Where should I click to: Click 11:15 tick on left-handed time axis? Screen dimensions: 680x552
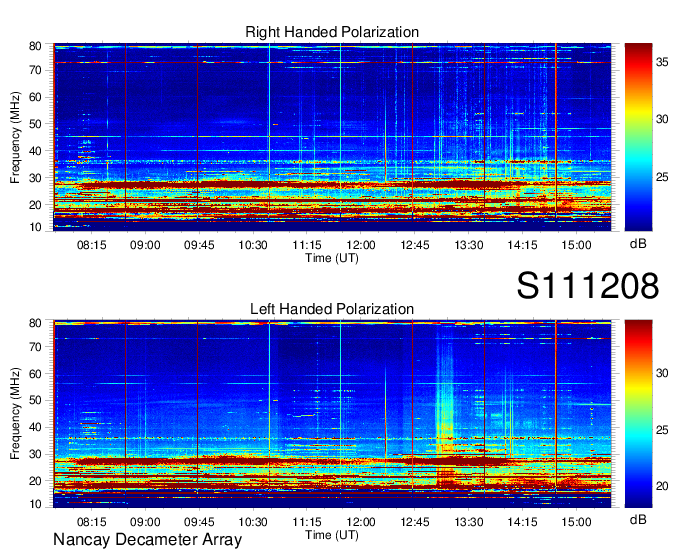pyautogui.click(x=307, y=522)
